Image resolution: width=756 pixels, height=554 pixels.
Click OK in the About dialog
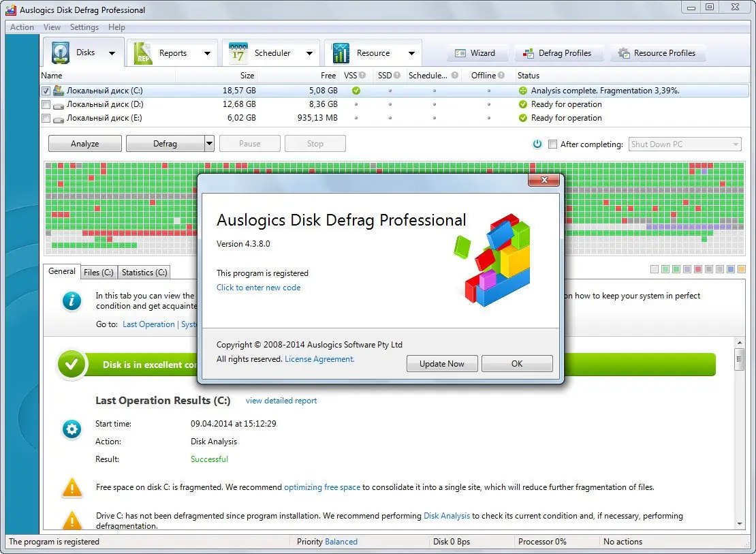(517, 363)
